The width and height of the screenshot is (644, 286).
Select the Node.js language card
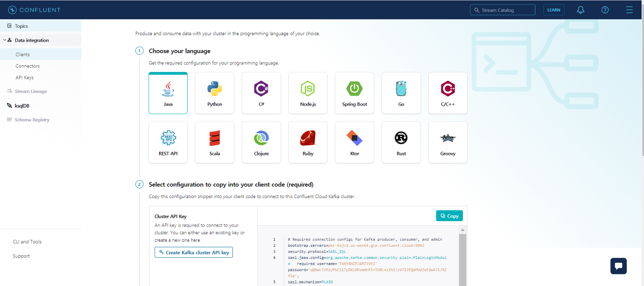click(308, 93)
